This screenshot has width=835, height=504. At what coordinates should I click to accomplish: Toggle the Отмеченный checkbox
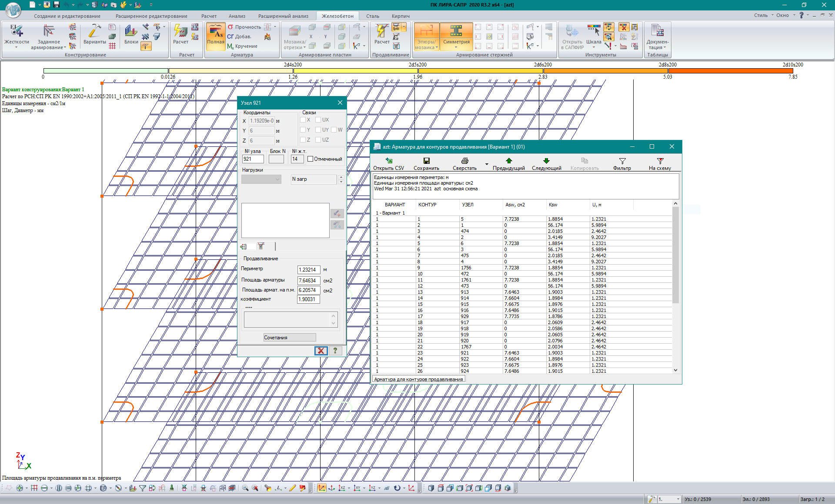[x=310, y=159]
